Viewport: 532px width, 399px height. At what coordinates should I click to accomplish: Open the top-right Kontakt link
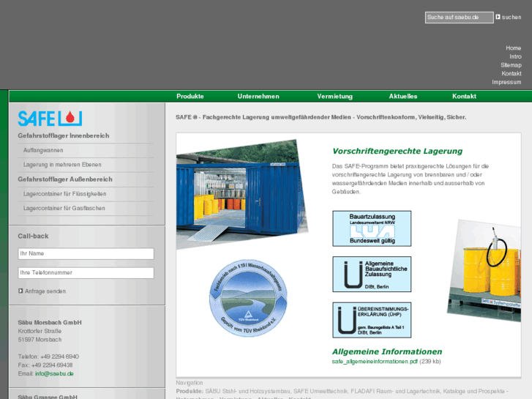(x=512, y=73)
